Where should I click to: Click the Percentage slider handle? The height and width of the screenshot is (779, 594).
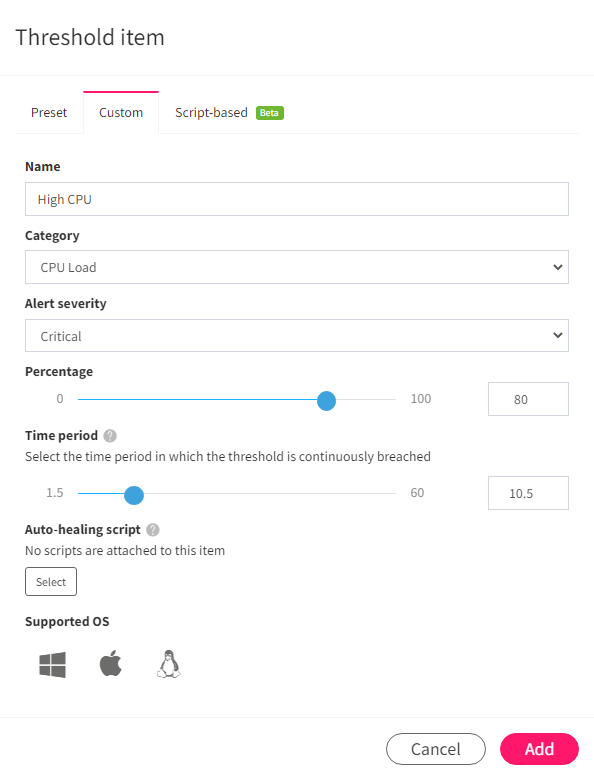pyautogui.click(x=326, y=400)
